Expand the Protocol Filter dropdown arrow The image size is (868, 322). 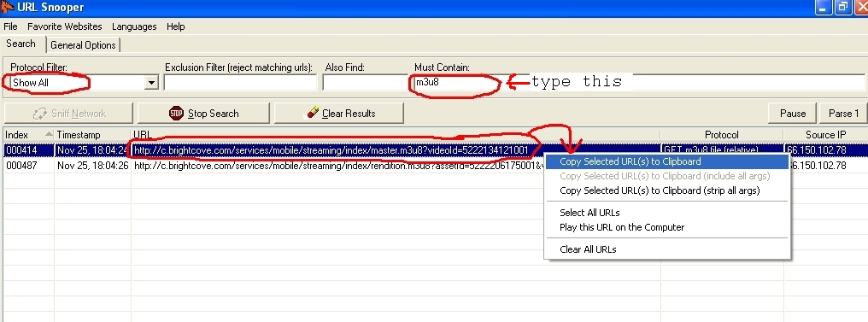click(x=151, y=83)
